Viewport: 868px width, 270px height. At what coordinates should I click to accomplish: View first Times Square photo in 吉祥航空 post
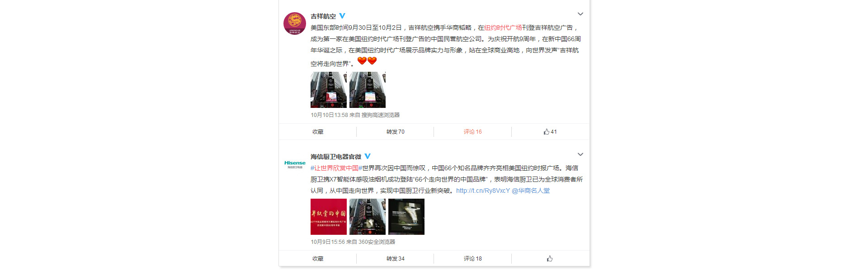[x=329, y=90]
